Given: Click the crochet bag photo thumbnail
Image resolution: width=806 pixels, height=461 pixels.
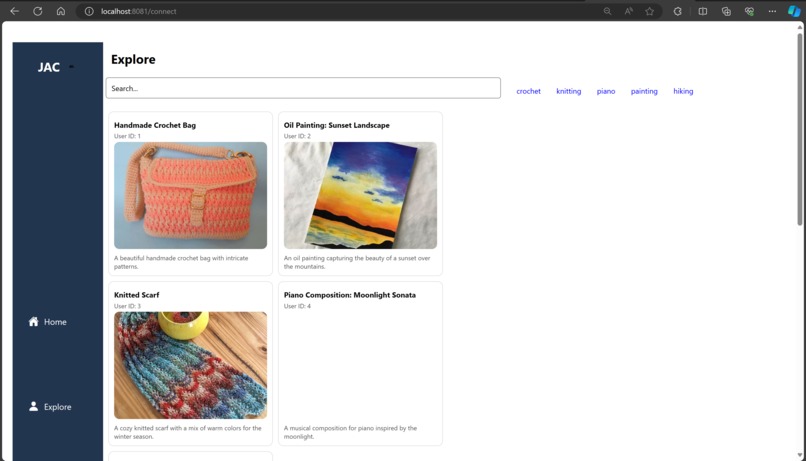Looking at the screenshot, I should pos(190,195).
